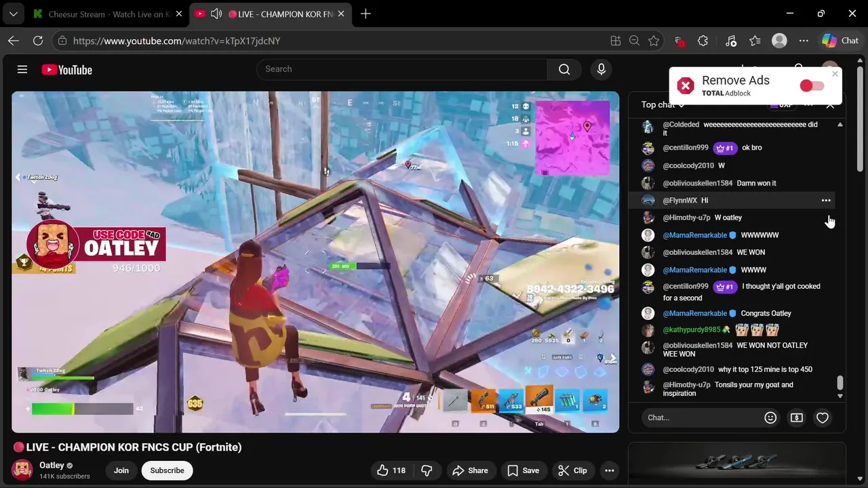Click @MamaRemarkable beside 'Congrats Oatley'
The height and width of the screenshot is (488, 868).
point(695,313)
